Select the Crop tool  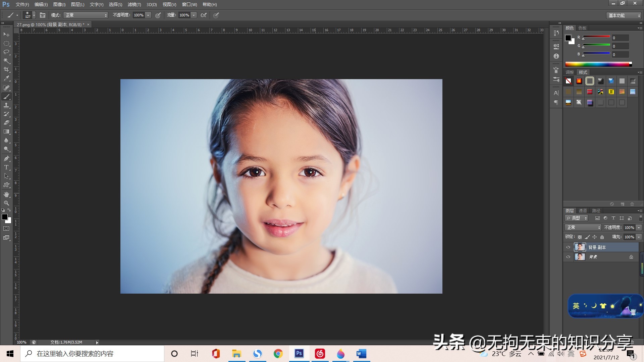pos(6,69)
